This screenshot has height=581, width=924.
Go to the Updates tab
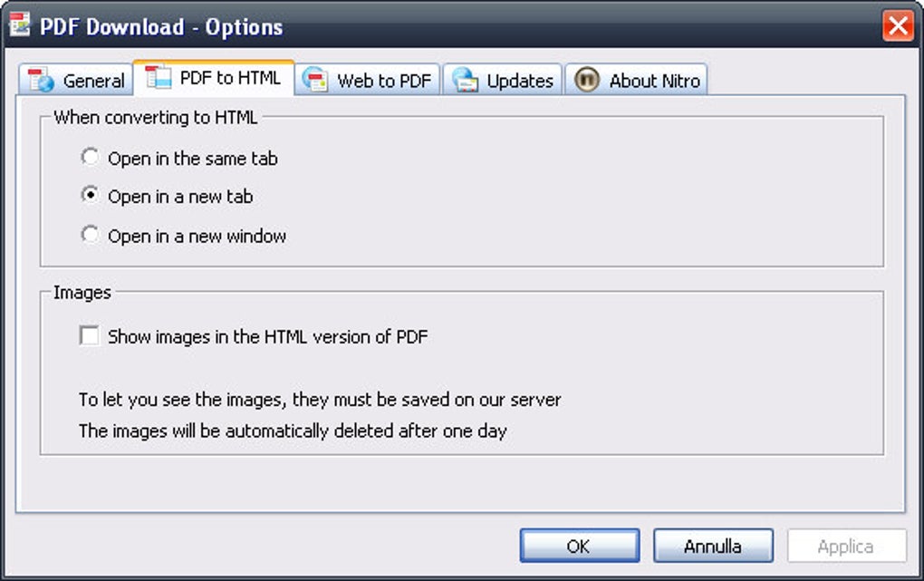pyautogui.click(x=520, y=81)
